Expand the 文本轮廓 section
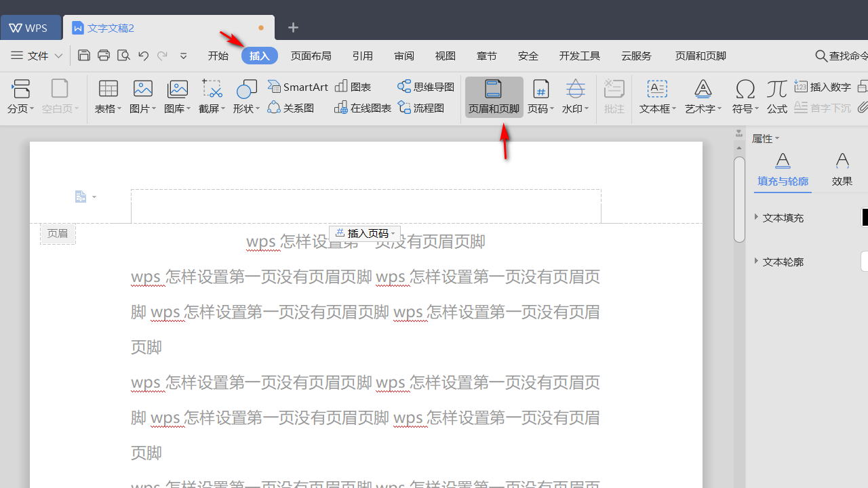868x488 pixels. (757, 261)
